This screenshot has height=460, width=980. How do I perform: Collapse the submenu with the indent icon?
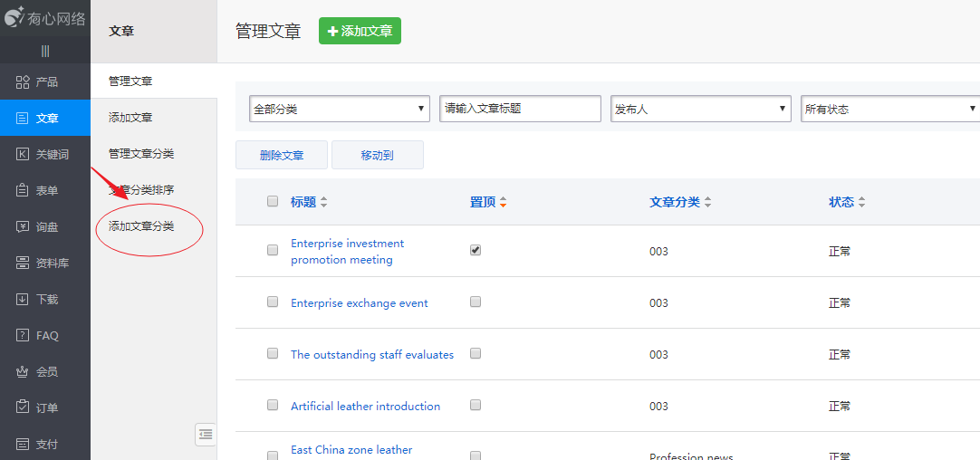click(206, 435)
